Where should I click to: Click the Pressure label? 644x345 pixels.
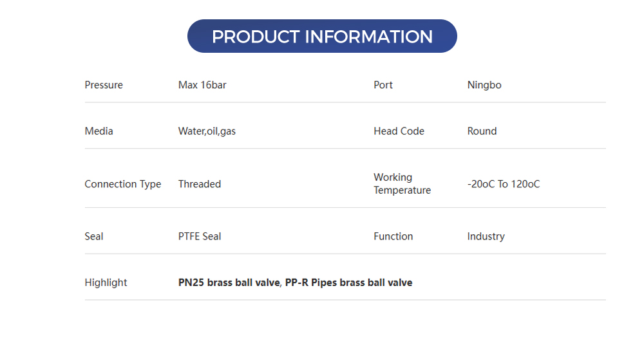coord(104,85)
